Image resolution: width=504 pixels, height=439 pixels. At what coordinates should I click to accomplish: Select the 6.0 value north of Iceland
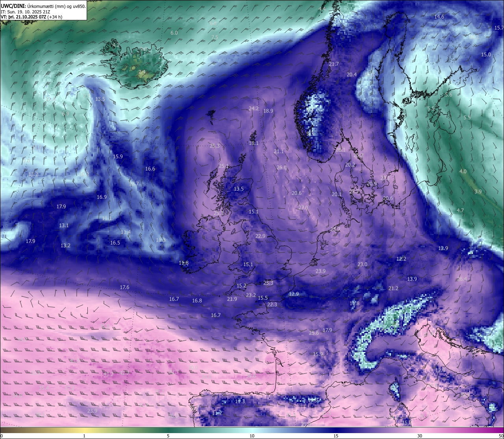point(174,33)
